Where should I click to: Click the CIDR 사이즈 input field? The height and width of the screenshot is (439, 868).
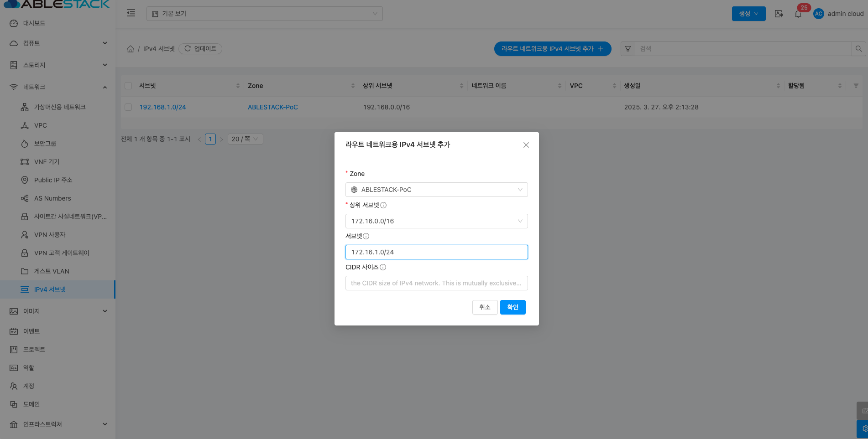(436, 283)
